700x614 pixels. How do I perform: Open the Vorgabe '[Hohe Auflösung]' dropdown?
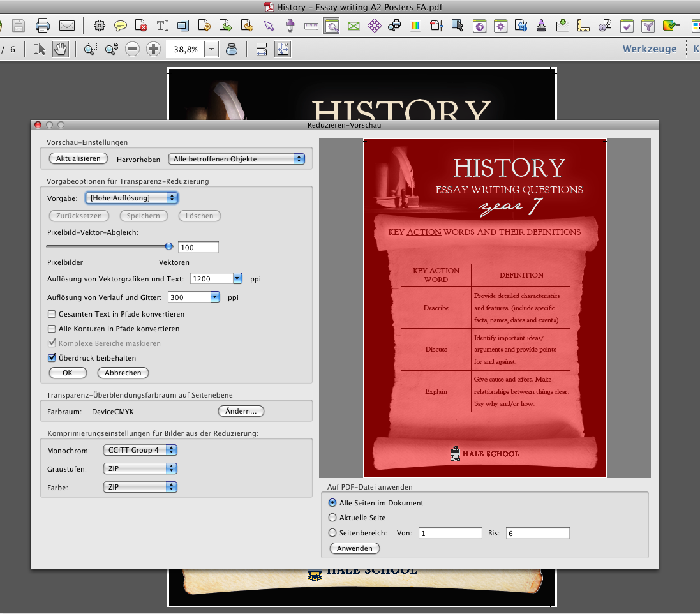point(131,198)
